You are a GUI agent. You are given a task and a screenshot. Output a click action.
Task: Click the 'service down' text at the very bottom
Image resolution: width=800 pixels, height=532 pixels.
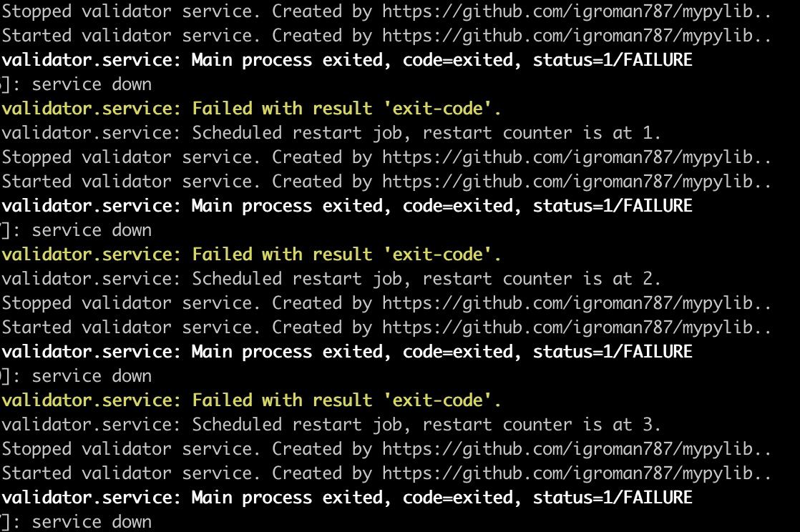[x=92, y=522]
